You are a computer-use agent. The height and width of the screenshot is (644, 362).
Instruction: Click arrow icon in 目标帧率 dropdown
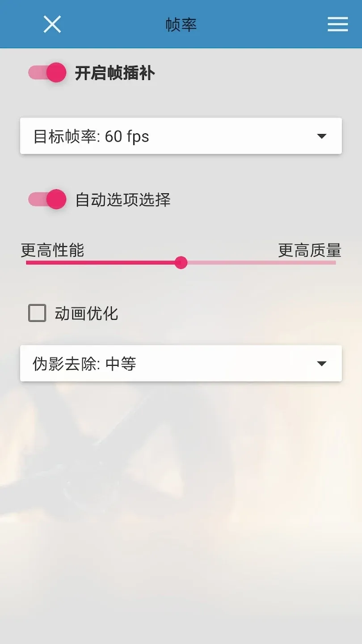click(x=322, y=136)
